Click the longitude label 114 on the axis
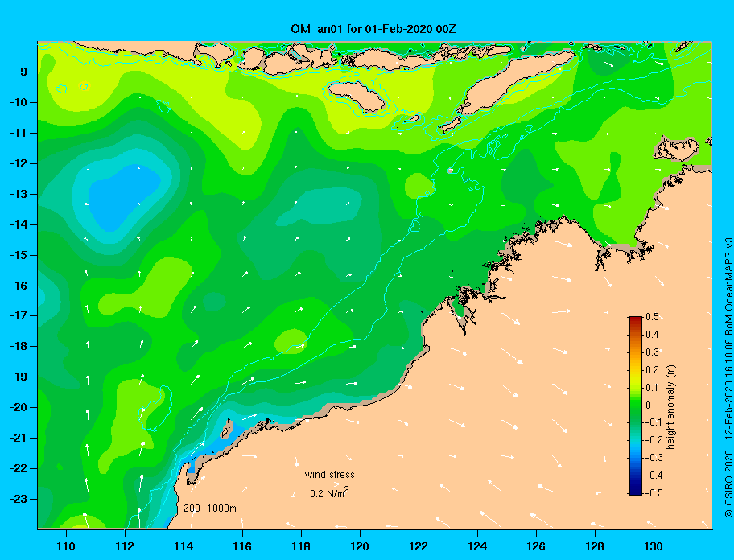The height and width of the screenshot is (560, 734). coord(183,546)
